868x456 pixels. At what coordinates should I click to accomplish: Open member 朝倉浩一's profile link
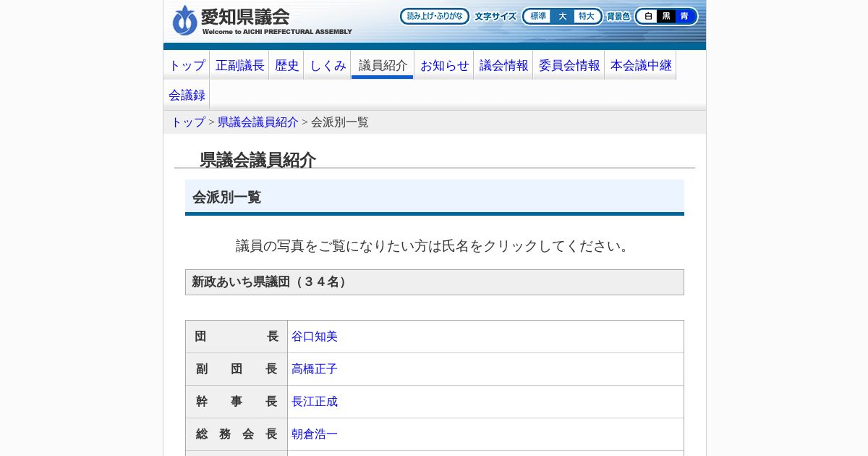tap(315, 434)
